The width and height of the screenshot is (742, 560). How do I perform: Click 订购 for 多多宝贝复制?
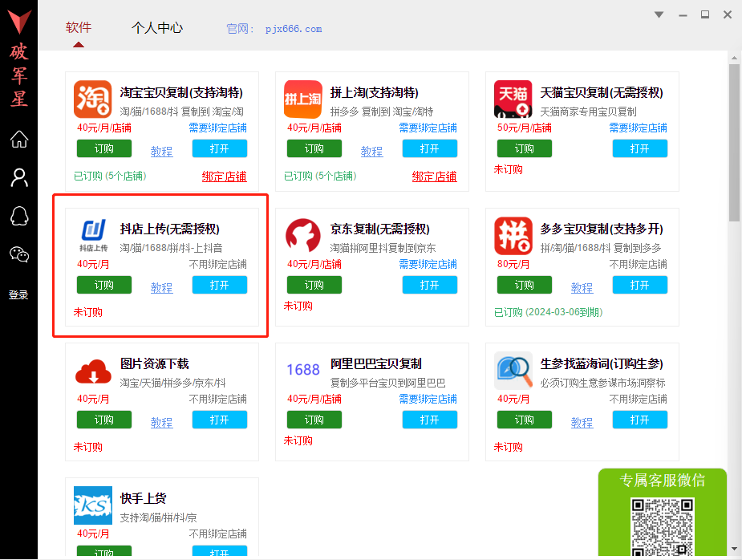[525, 285]
